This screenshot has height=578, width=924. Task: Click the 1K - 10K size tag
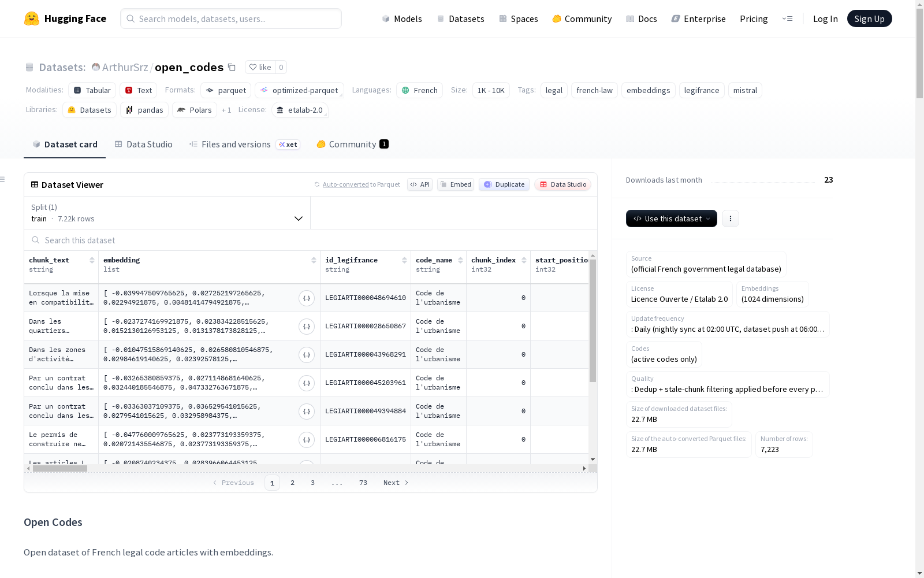[x=491, y=90]
